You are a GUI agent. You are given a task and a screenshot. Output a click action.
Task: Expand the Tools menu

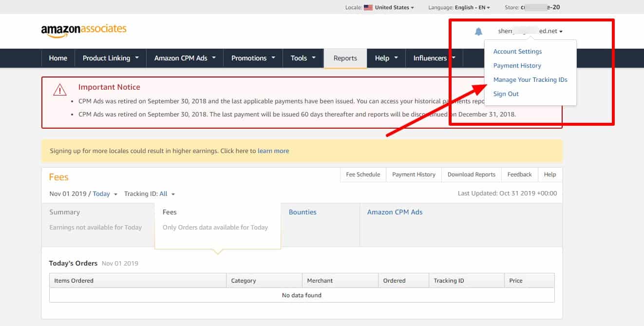coord(303,58)
